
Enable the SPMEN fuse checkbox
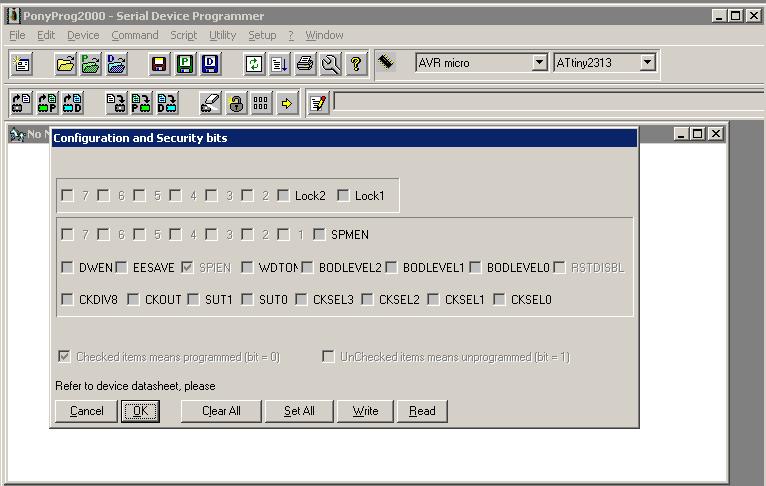point(319,234)
